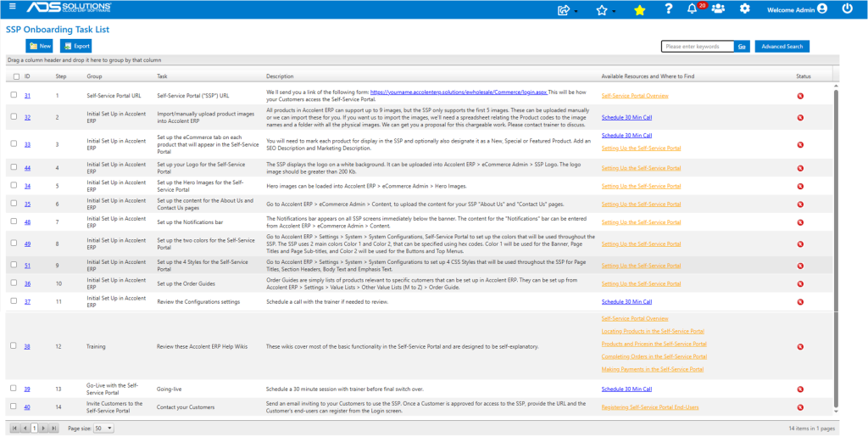Click '14 items in 1 pages' text
This screenshot has width=868, height=437.
tap(811, 429)
